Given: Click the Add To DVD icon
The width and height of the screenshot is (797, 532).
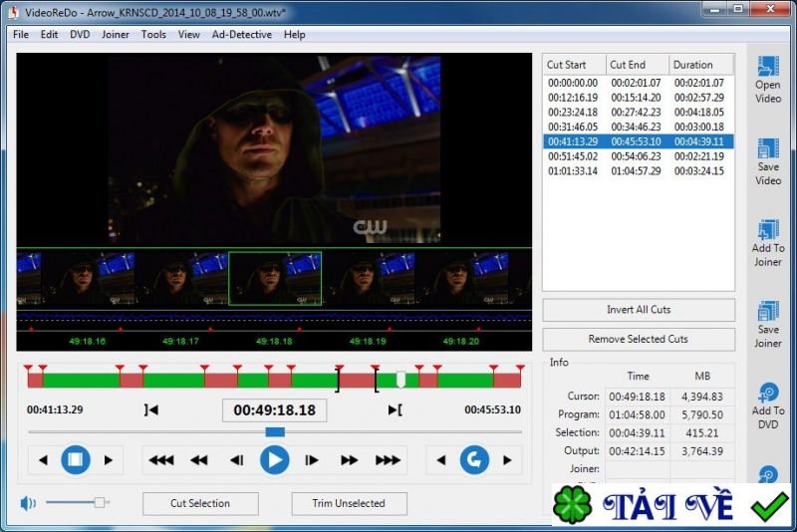Looking at the screenshot, I should (x=768, y=393).
